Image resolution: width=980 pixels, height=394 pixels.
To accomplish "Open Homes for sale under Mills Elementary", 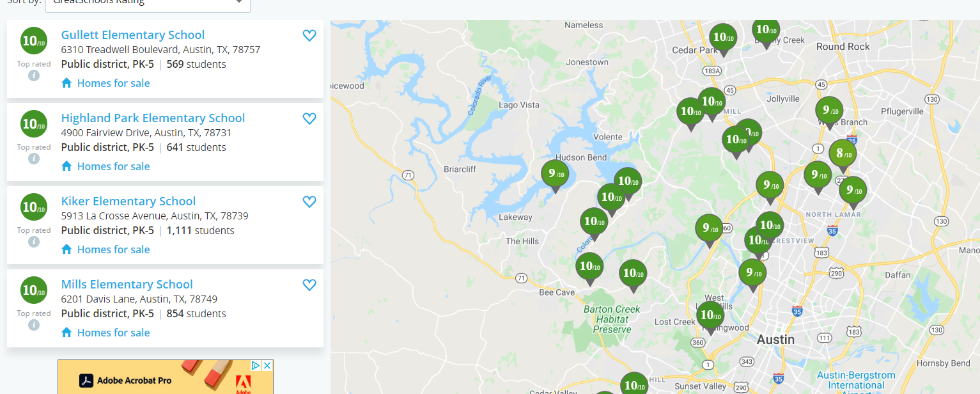I will (113, 333).
